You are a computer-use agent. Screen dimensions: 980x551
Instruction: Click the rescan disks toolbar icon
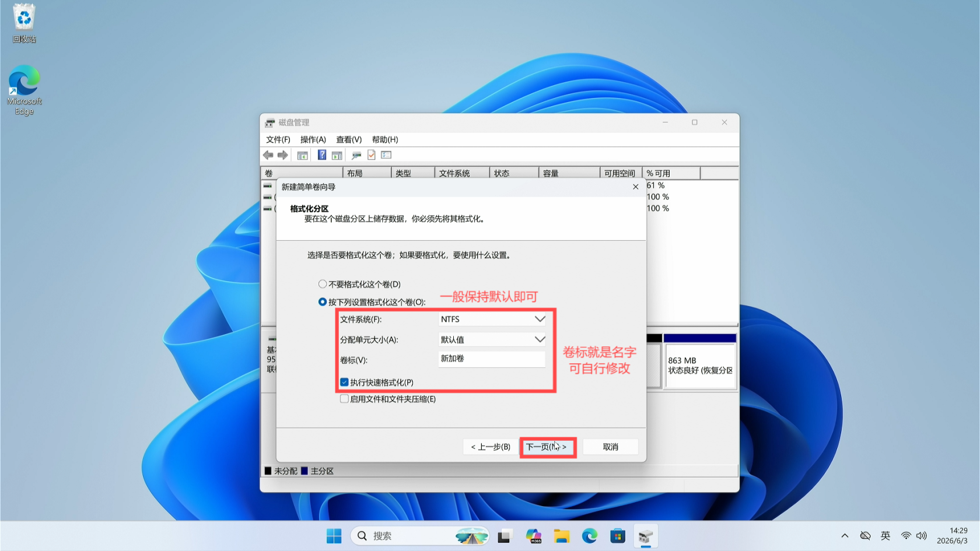(x=356, y=155)
